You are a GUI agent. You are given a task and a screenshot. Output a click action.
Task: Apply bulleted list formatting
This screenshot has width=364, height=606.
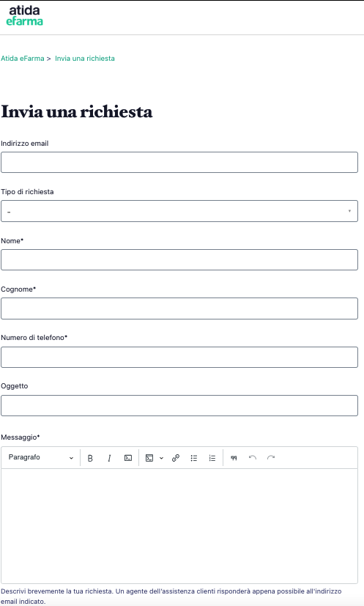[194, 458]
